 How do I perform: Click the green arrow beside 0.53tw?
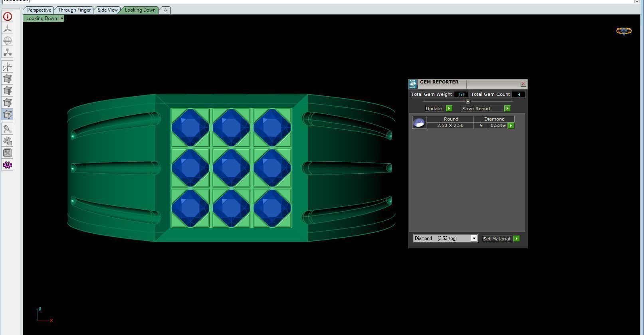click(511, 126)
